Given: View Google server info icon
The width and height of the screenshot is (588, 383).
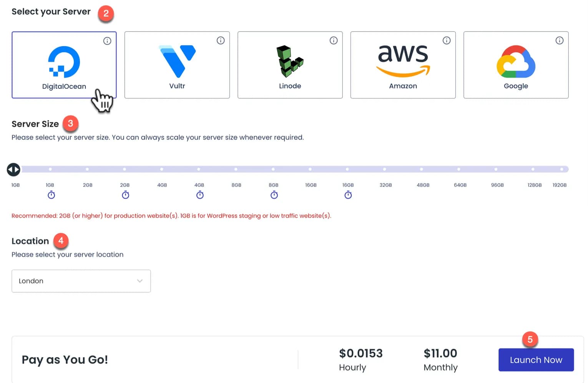Looking at the screenshot, I should [x=560, y=40].
